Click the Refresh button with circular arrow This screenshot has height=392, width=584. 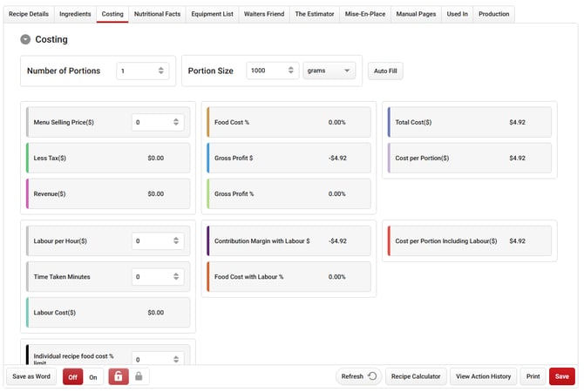358,376
